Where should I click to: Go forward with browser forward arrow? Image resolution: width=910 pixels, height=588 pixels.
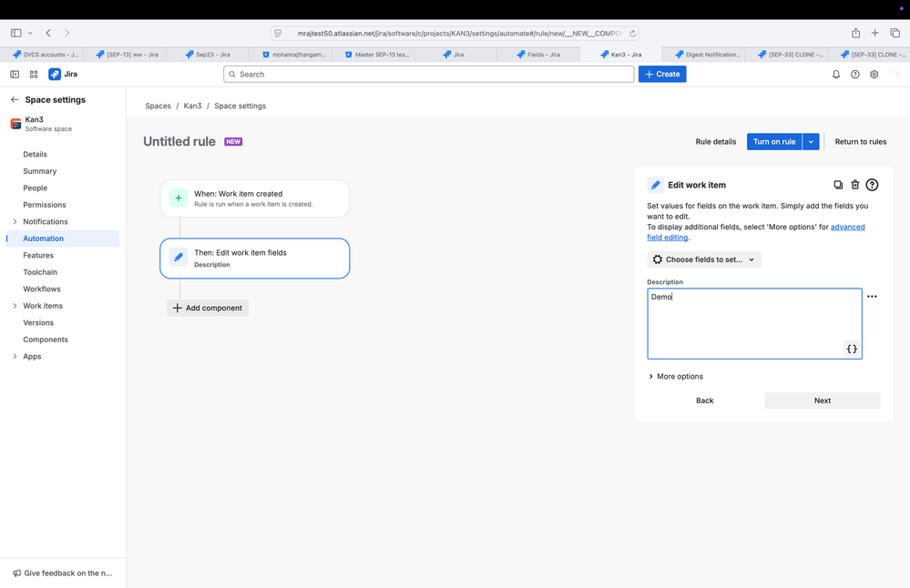[x=66, y=33]
